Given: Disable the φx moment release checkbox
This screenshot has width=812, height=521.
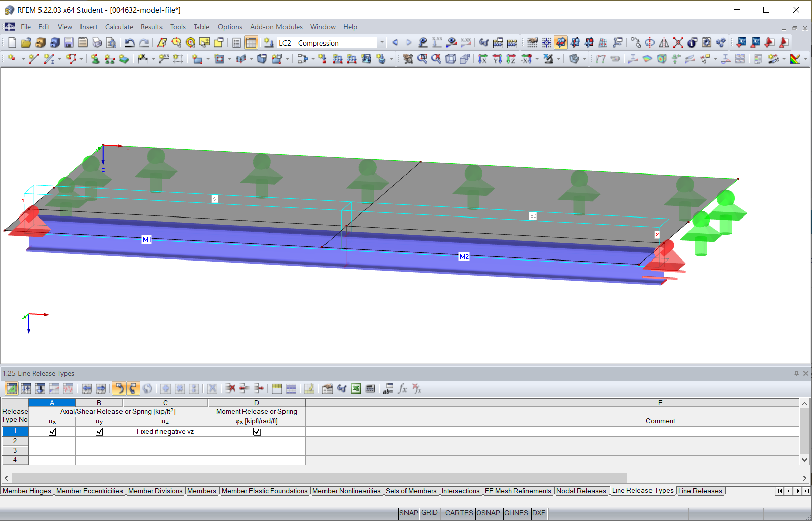Looking at the screenshot, I should [x=257, y=431].
